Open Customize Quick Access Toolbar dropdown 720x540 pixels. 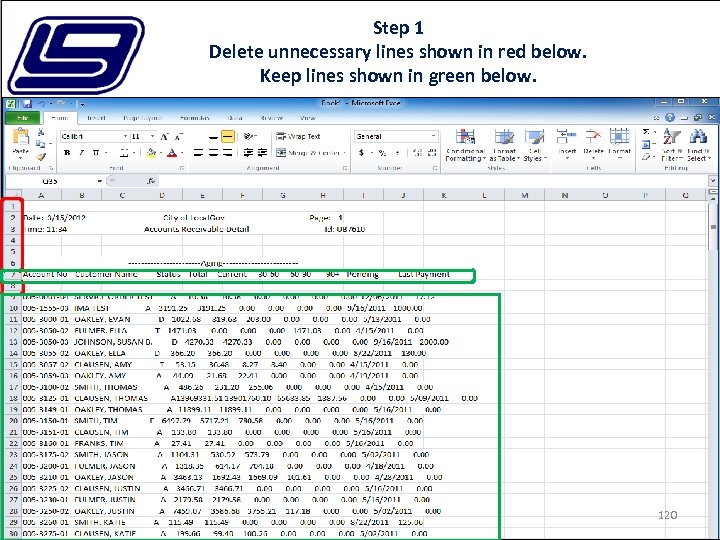point(82,105)
